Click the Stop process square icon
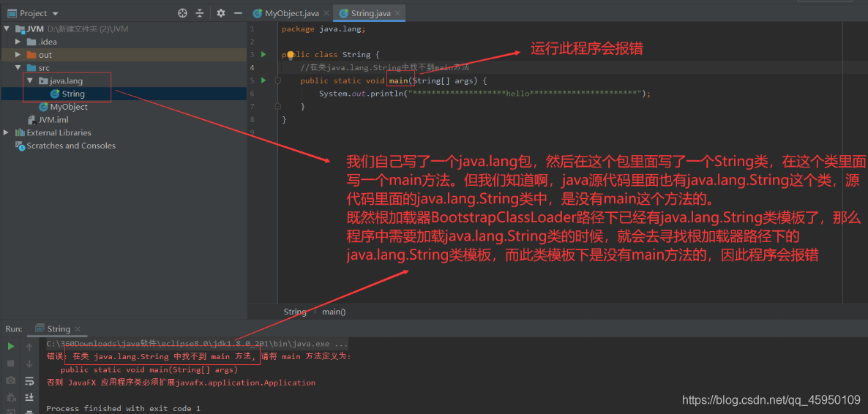 point(10,363)
